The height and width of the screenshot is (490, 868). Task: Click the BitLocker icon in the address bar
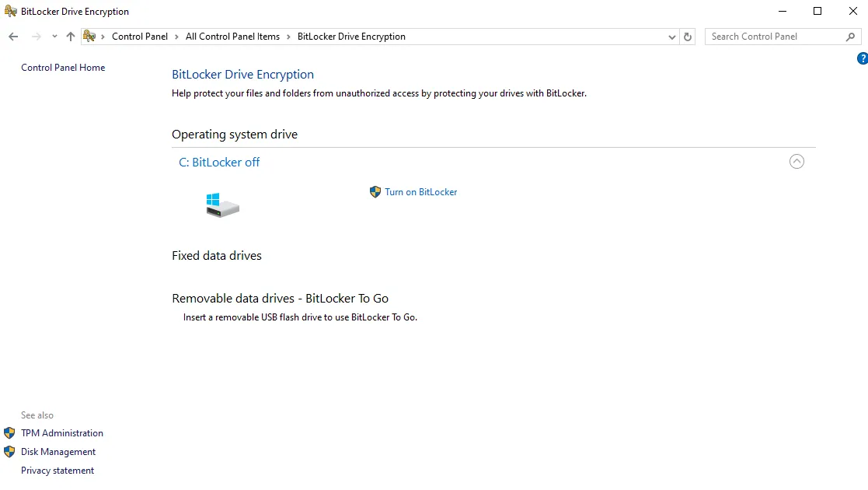(89, 36)
